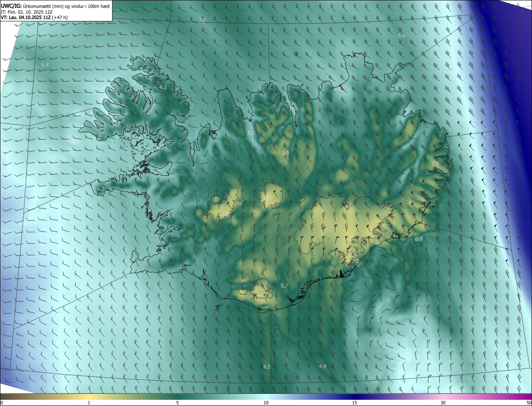This screenshot has width=532, height=406.
Task: Click the 8.0 value label in the north
Action: [251, 133]
